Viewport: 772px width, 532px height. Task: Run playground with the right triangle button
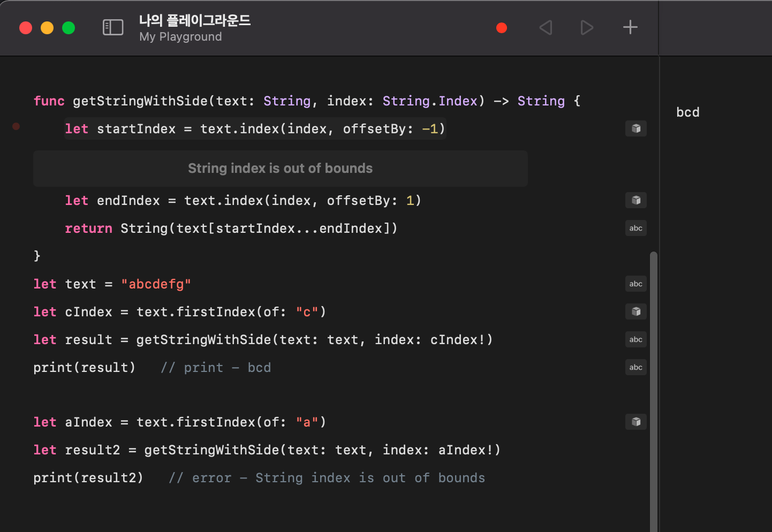587,28
